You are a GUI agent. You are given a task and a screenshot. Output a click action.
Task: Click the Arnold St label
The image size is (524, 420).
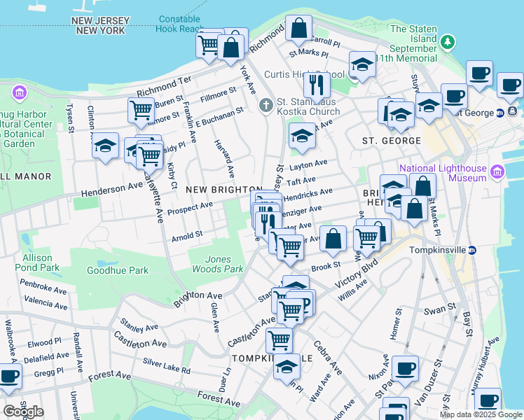click(187, 237)
